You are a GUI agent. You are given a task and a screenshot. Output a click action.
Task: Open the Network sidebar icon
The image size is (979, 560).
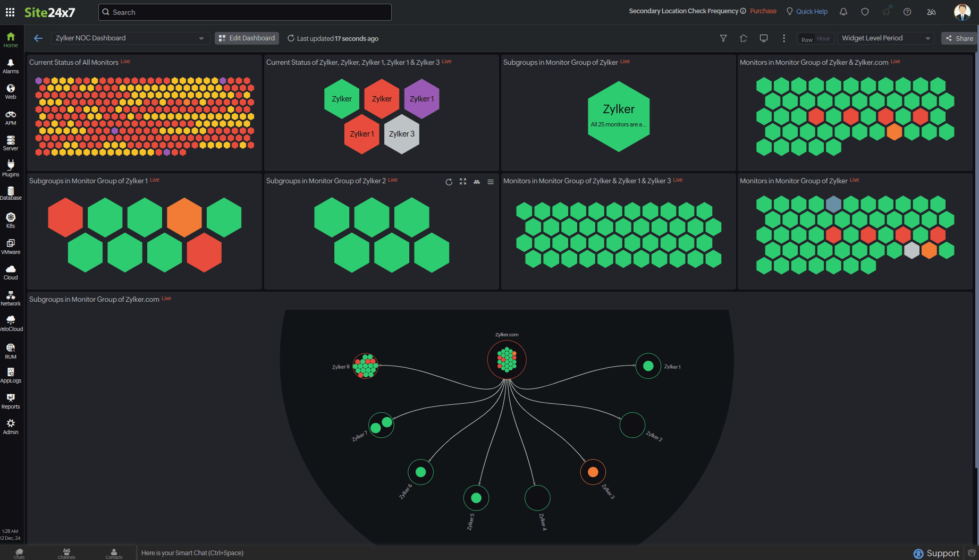point(11,298)
